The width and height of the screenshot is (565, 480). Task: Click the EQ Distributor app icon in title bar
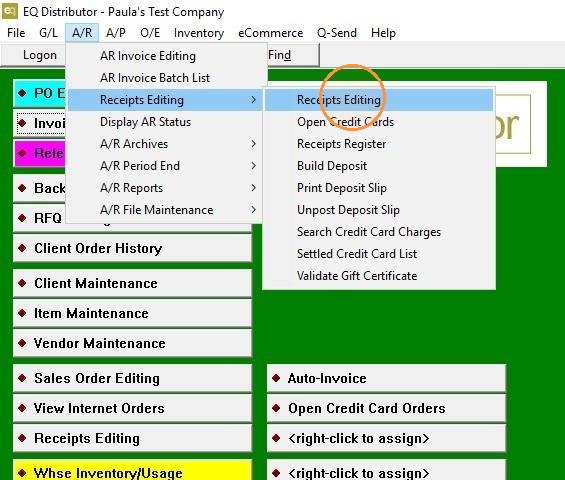pos(9,11)
